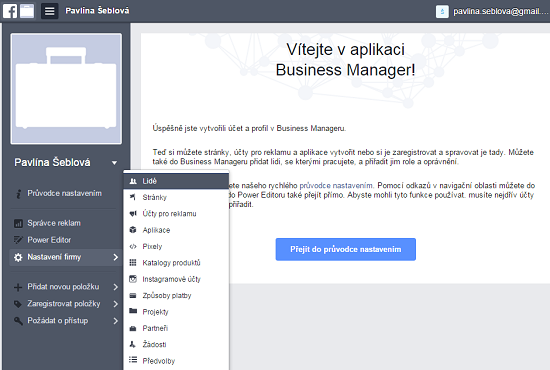Choose Předvolby in the submenu
The height and width of the screenshot is (370, 550).
tap(176, 361)
